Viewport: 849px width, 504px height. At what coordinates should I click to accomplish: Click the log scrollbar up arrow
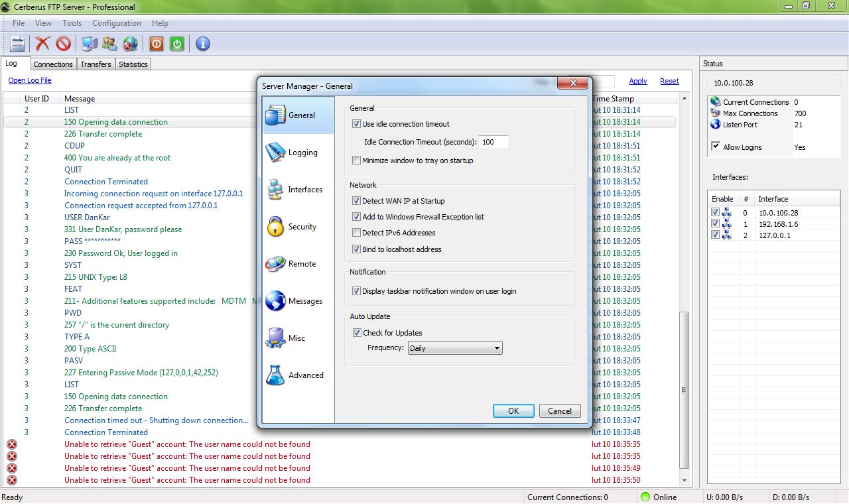[685, 98]
